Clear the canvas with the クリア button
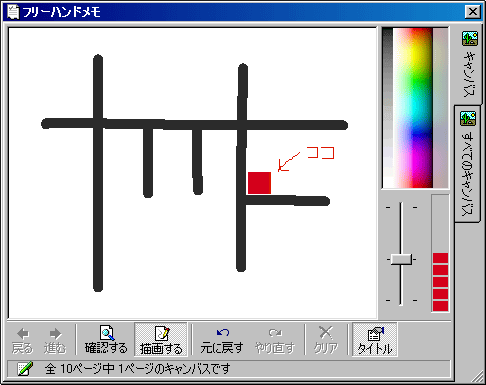This screenshot has width=486, height=385. (x=326, y=340)
